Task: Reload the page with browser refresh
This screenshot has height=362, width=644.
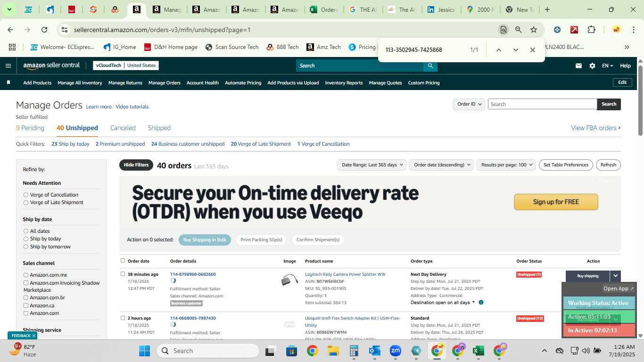Action: coord(44,30)
